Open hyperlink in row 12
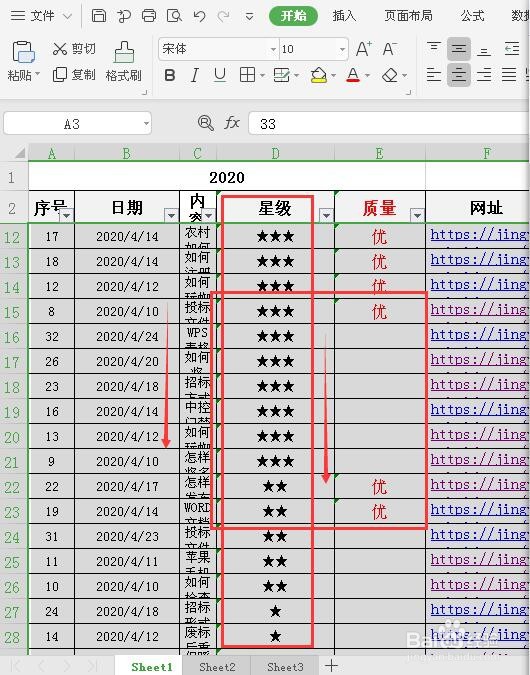This screenshot has height=675, width=530. coord(480,235)
